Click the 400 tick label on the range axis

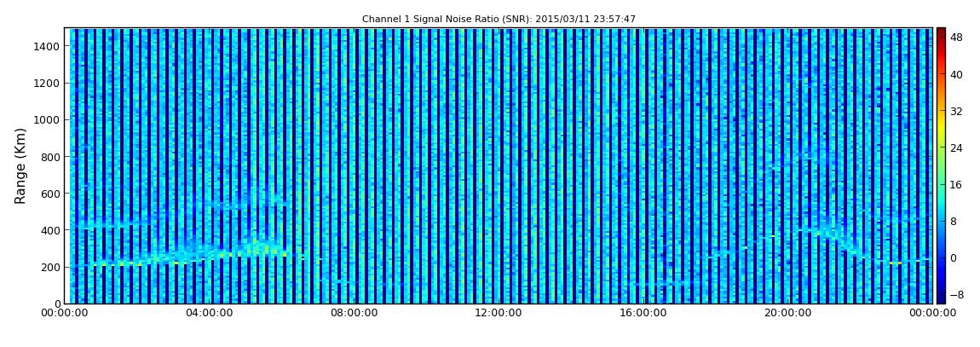(x=50, y=231)
